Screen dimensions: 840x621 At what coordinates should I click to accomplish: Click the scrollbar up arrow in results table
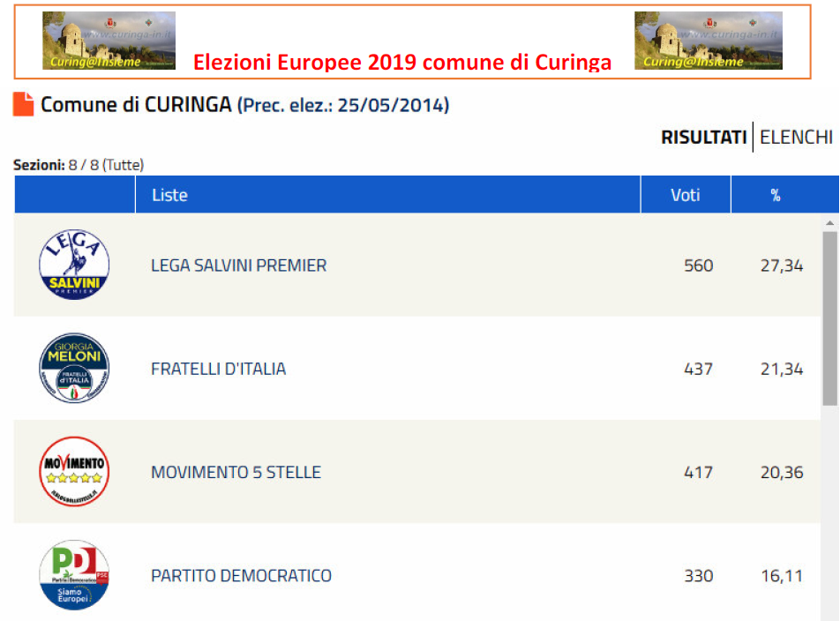point(829,222)
